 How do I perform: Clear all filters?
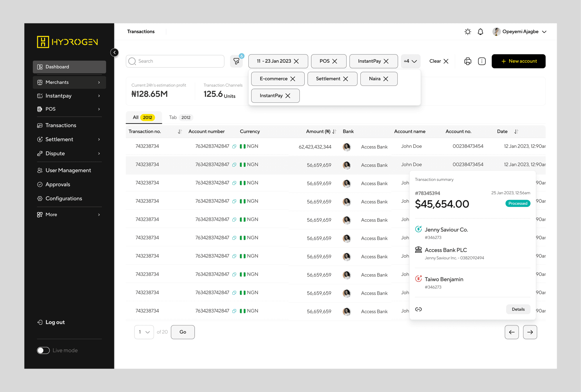click(439, 61)
